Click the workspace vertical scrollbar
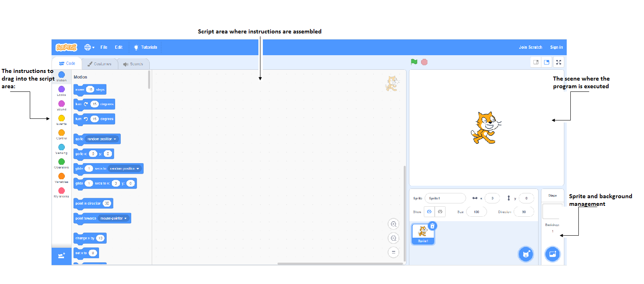Image resolution: width=644 pixels, height=284 pixels. (405, 214)
